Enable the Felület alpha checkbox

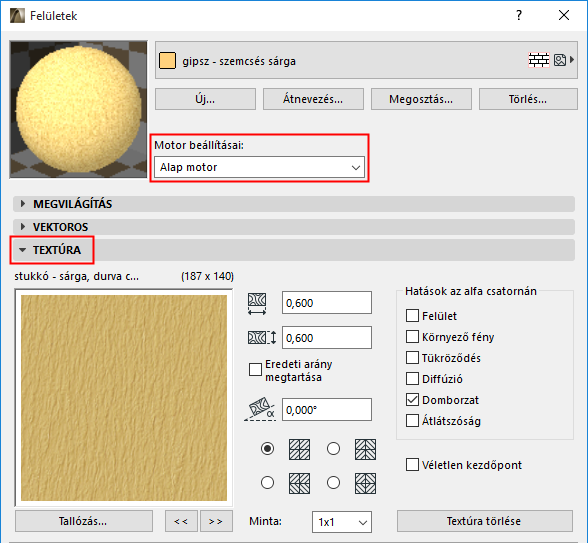click(x=412, y=316)
